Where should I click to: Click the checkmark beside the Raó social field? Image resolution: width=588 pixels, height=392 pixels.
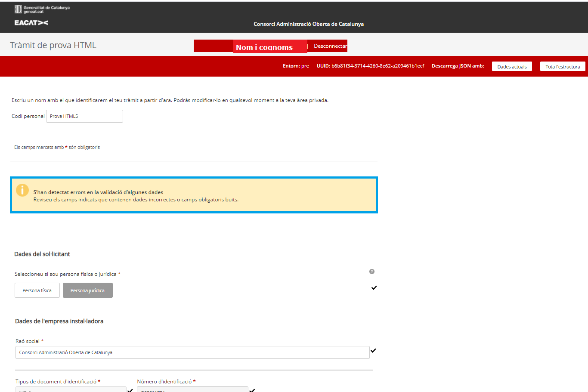click(x=374, y=350)
